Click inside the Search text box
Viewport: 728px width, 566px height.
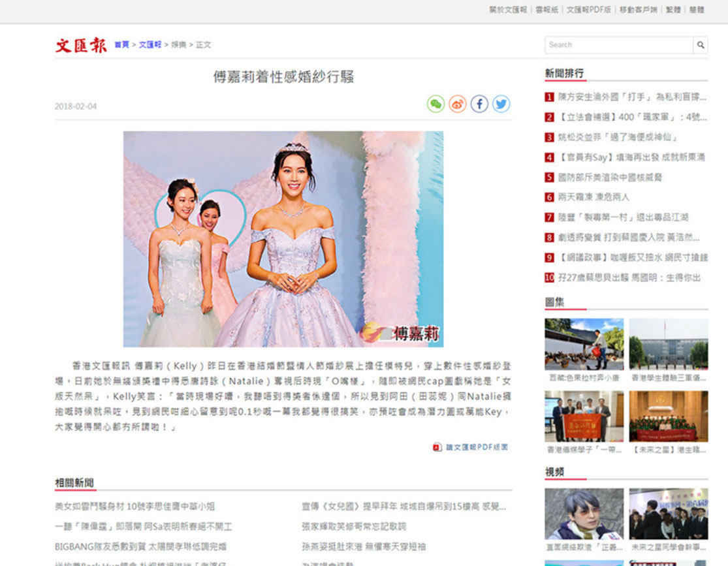[x=618, y=45]
